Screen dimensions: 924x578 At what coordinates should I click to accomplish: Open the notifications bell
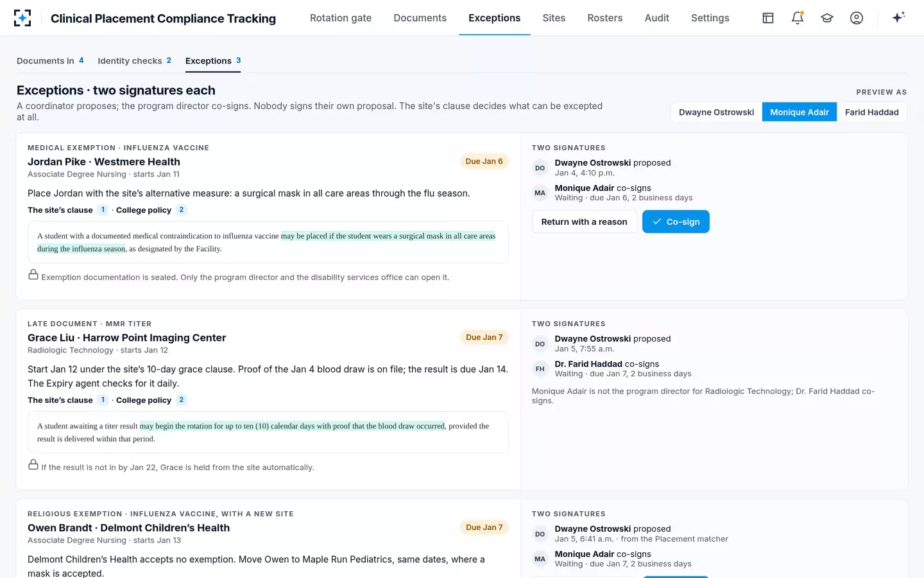(798, 18)
